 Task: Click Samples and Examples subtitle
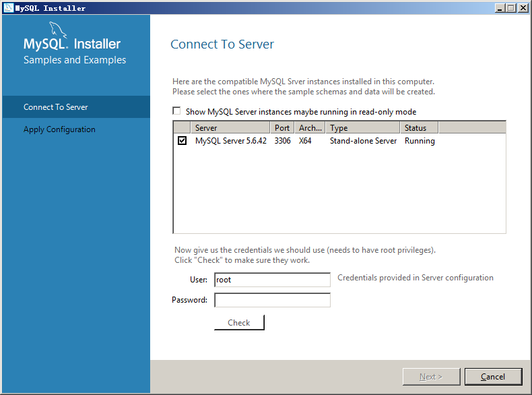tap(75, 60)
